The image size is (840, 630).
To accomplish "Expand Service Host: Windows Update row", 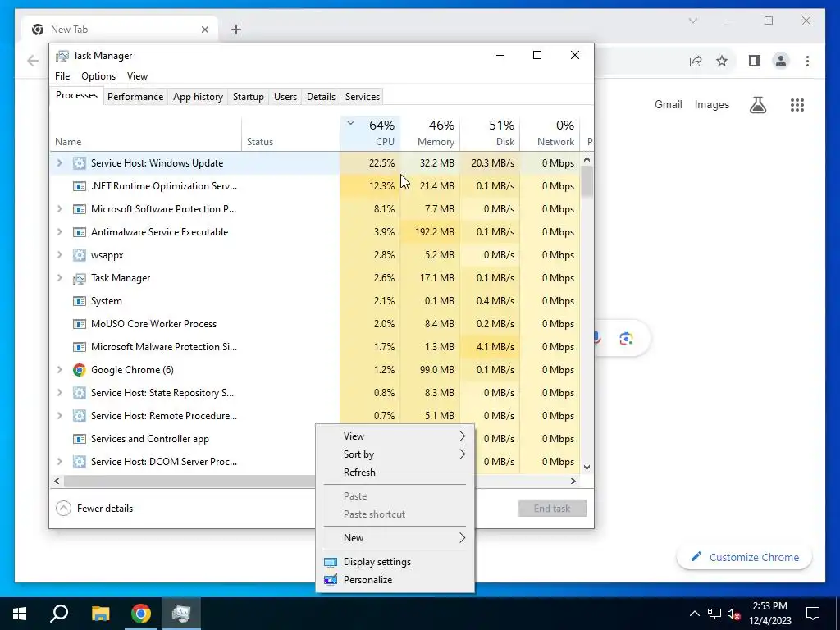I will (59, 163).
